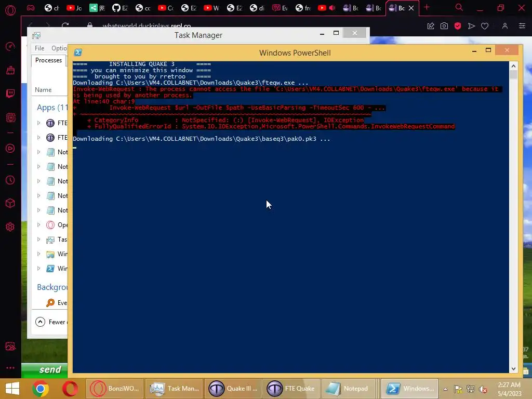This screenshot has width=532, height=399.
Task: Add page to bookmarks with heart icon
Action: click(485, 26)
